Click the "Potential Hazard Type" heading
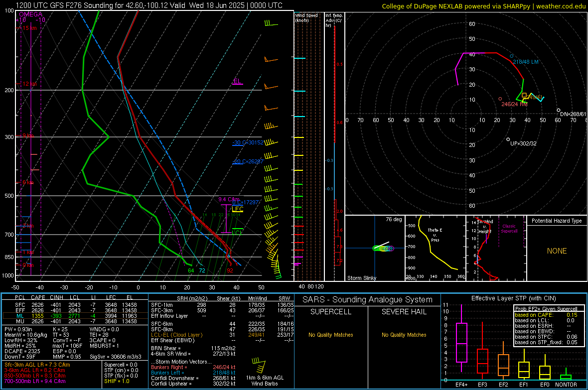Screen dimensions: 588x390 pyautogui.click(x=557, y=221)
